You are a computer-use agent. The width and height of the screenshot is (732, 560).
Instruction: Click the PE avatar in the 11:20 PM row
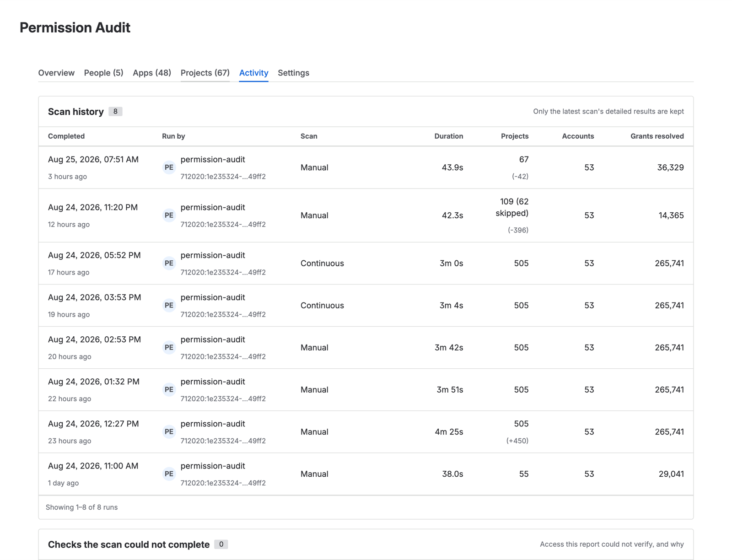(x=169, y=215)
